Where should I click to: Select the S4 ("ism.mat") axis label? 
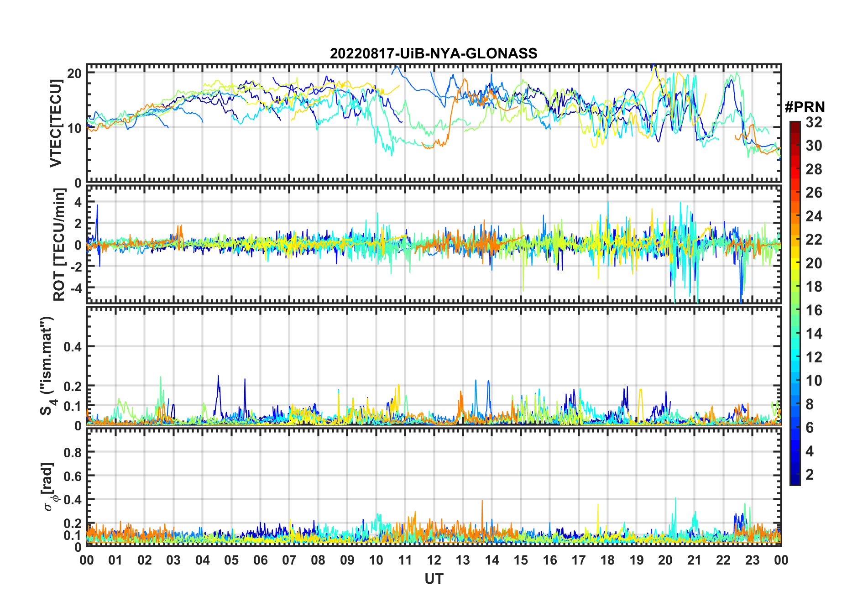[x=47, y=366]
